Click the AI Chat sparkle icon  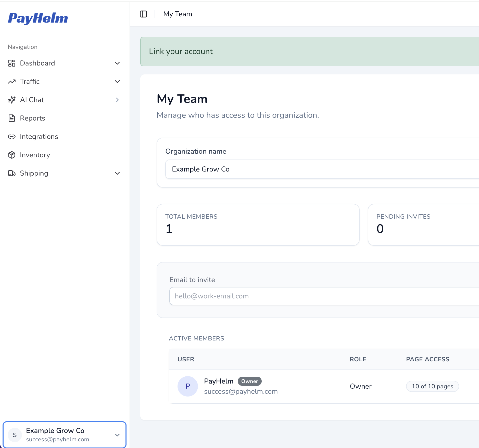click(12, 100)
